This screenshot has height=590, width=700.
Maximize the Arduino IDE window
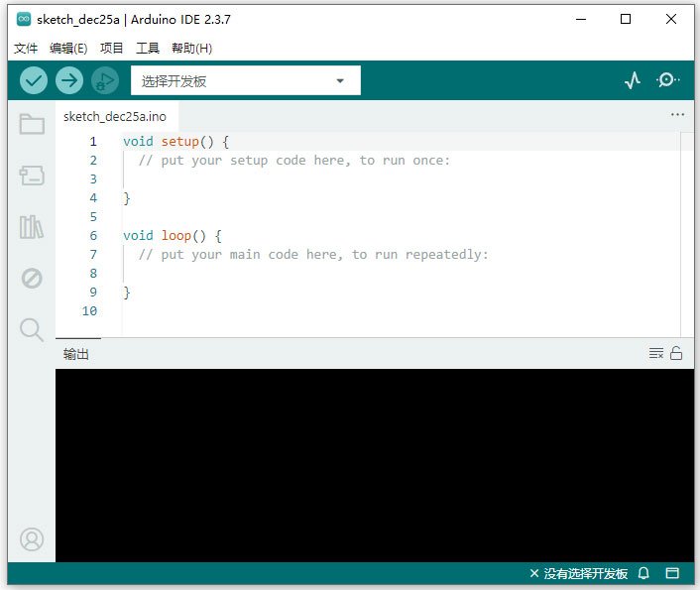coord(626,19)
